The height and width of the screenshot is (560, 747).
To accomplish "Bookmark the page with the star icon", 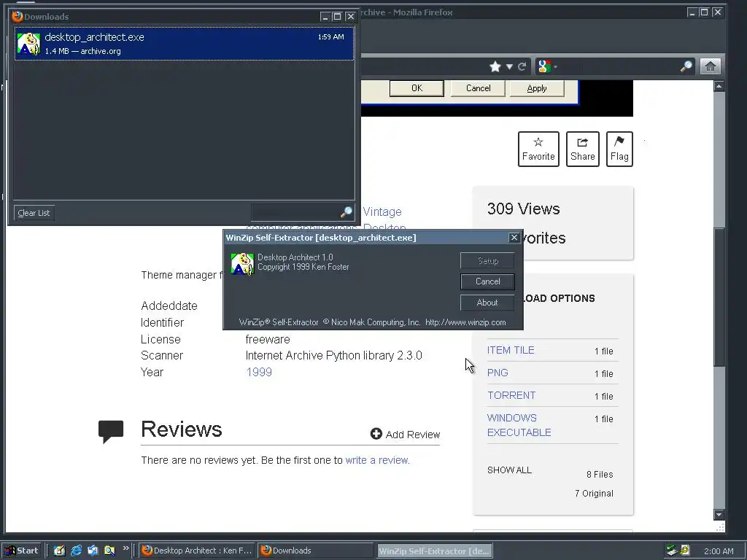I will click(495, 66).
